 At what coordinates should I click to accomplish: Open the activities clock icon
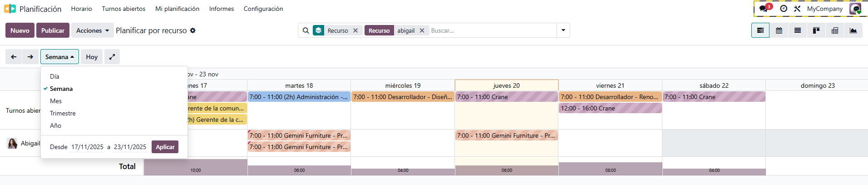[x=784, y=9]
